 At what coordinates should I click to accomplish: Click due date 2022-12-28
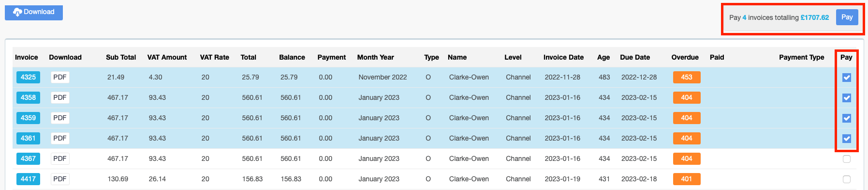(x=639, y=77)
